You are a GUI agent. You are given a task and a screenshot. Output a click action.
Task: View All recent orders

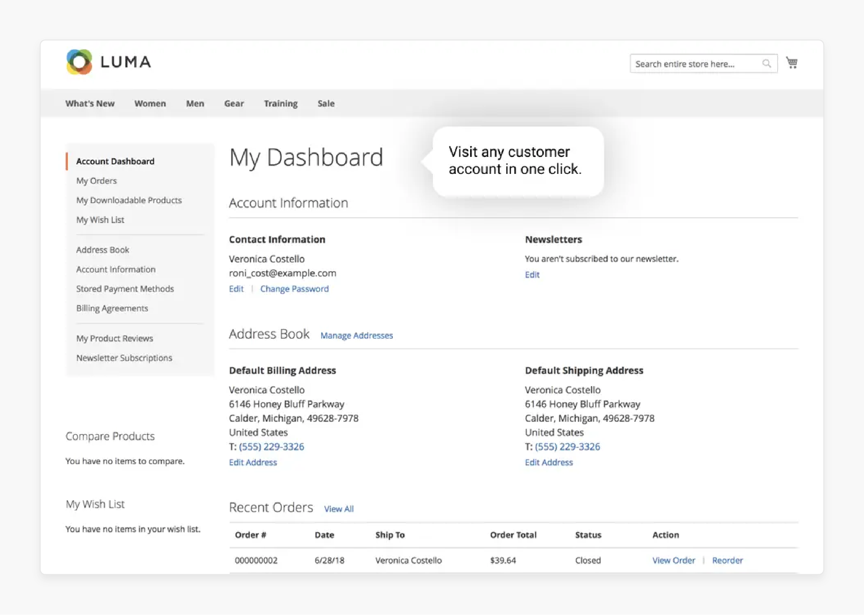[339, 509]
